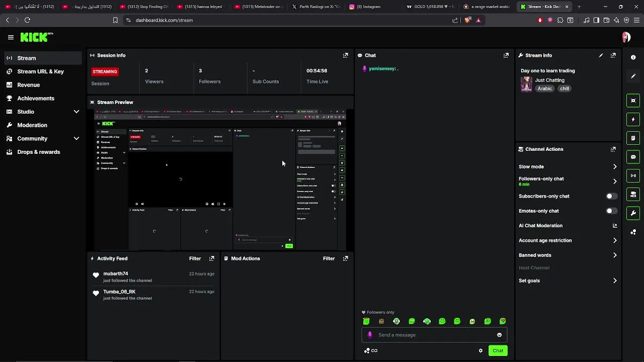Open the Activity Feed Filter dropdown
This screenshot has width=644, height=362.
click(195, 258)
